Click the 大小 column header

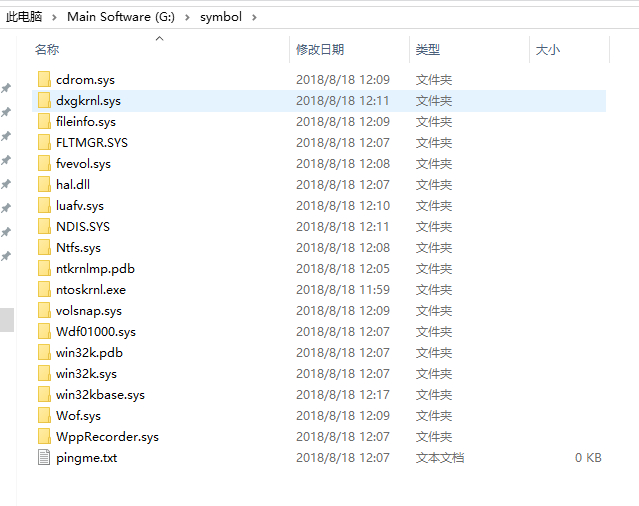point(547,49)
